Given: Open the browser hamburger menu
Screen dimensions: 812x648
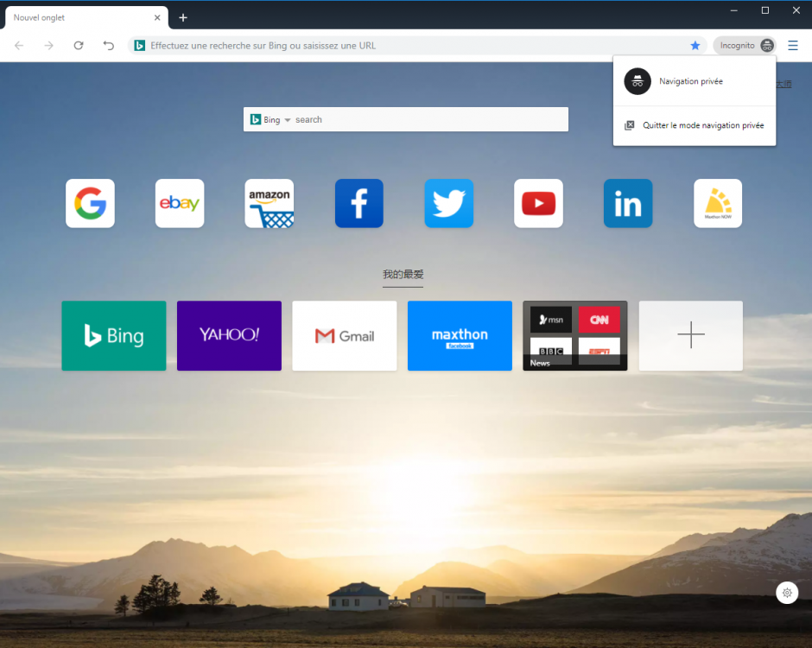Looking at the screenshot, I should click(793, 45).
